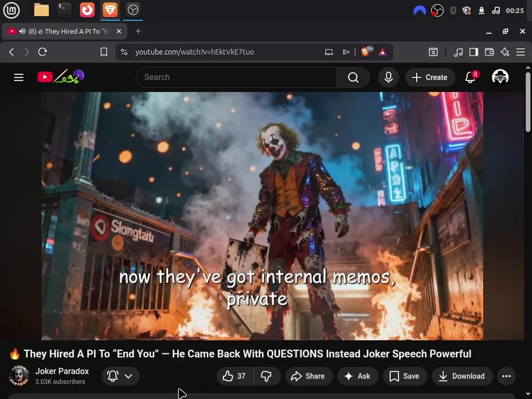
Task: Click the page vertical scrollbar thumb
Action: pyautogui.click(x=528, y=102)
